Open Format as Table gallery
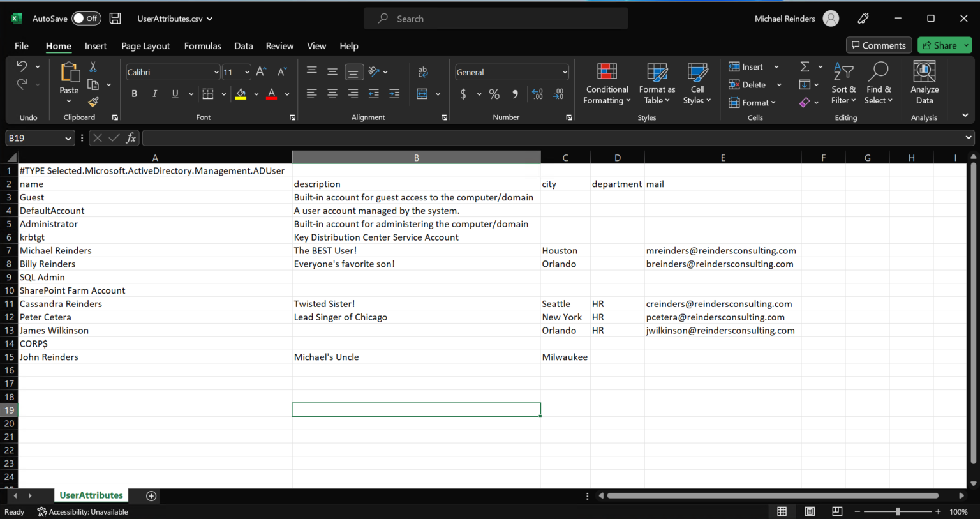980x519 pixels. [x=657, y=84]
